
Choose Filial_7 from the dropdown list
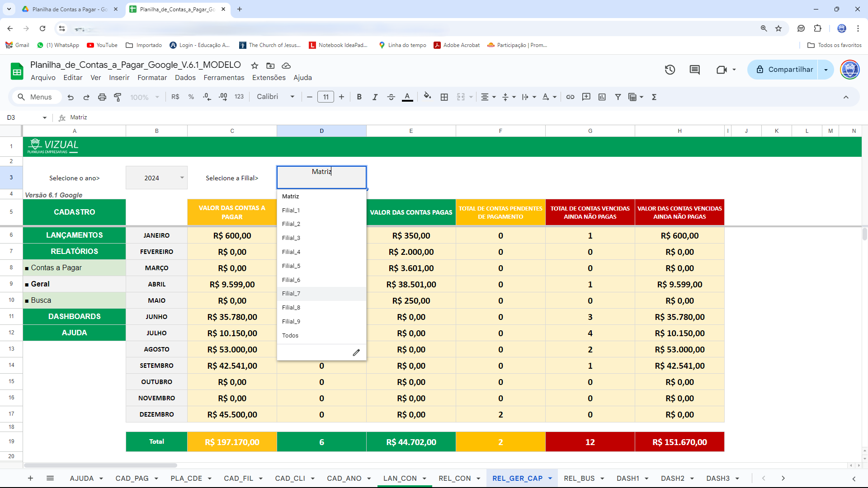click(x=291, y=294)
